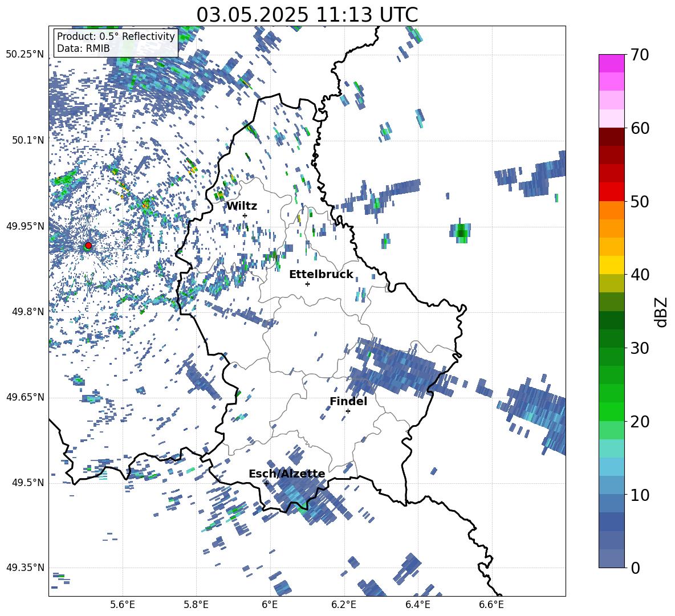Click the 49.65°N latitude label

25,397
